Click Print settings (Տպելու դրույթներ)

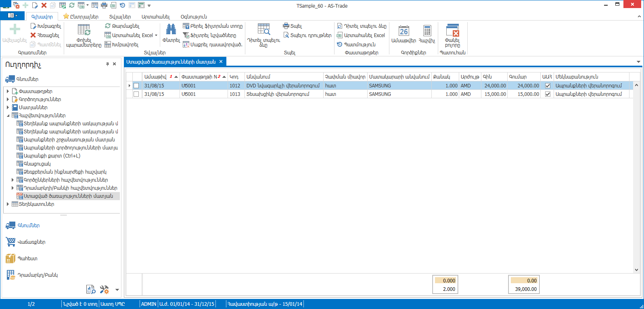pos(307,35)
